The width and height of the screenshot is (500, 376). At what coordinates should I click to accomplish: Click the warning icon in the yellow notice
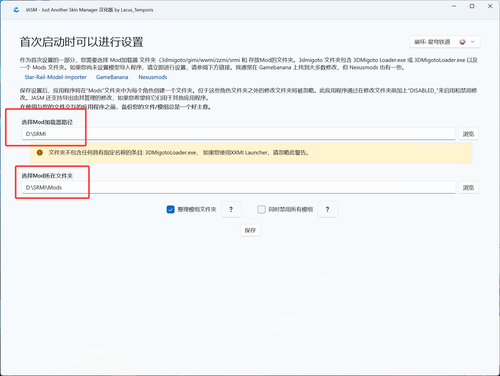pyautogui.click(x=40, y=153)
